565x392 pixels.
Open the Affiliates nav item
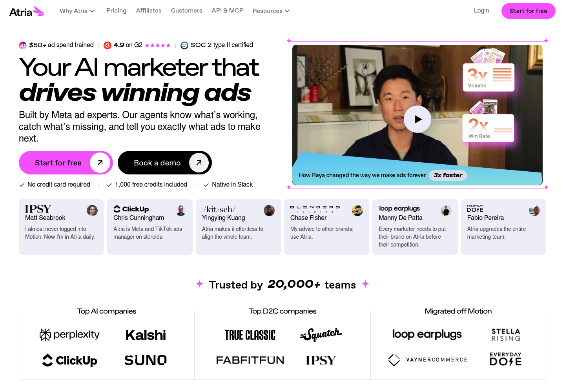(149, 11)
